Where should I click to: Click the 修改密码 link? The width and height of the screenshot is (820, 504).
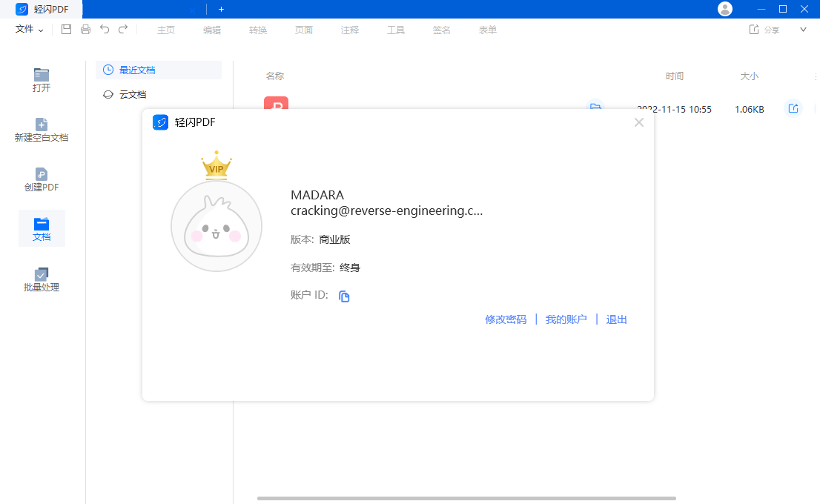coord(506,319)
